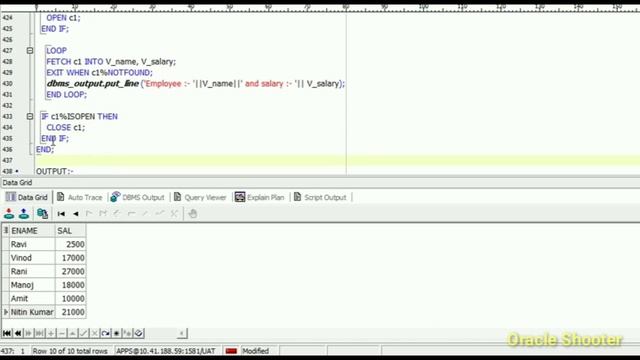The height and width of the screenshot is (360, 640).
Task: Open the Auto Trace tab
Action: 80,197
